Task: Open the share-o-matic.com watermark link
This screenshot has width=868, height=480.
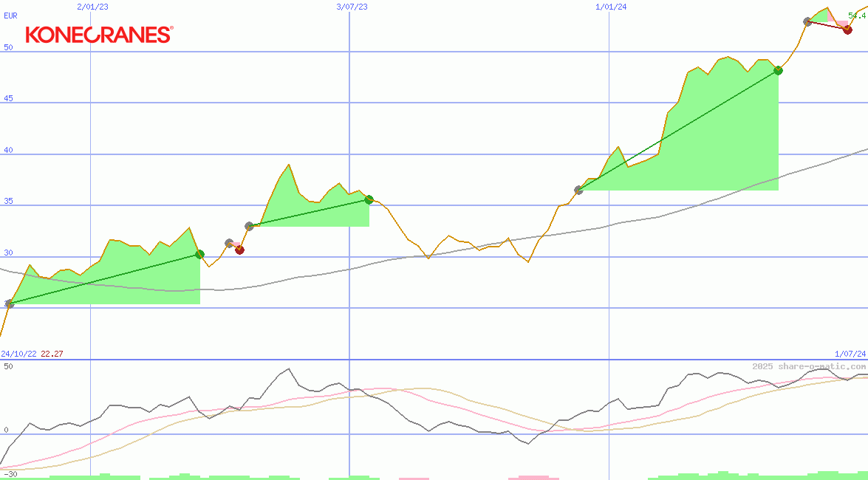Action: tap(809, 366)
